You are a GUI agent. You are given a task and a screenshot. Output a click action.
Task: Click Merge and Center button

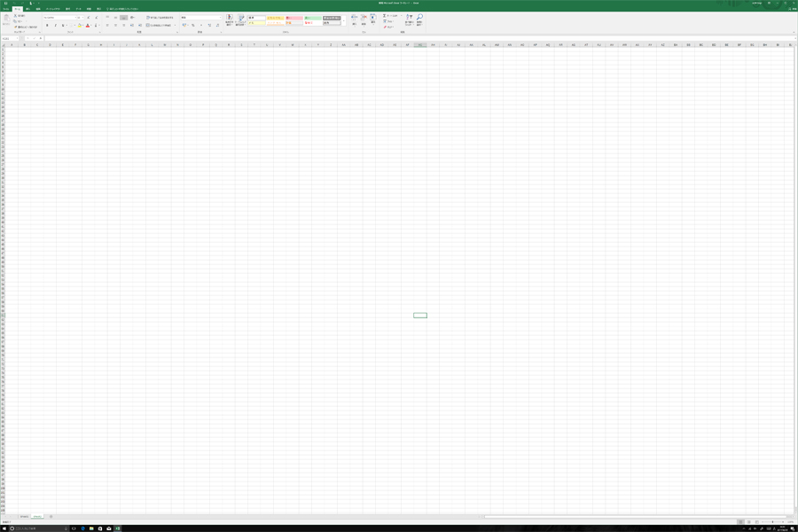[159, 26]
